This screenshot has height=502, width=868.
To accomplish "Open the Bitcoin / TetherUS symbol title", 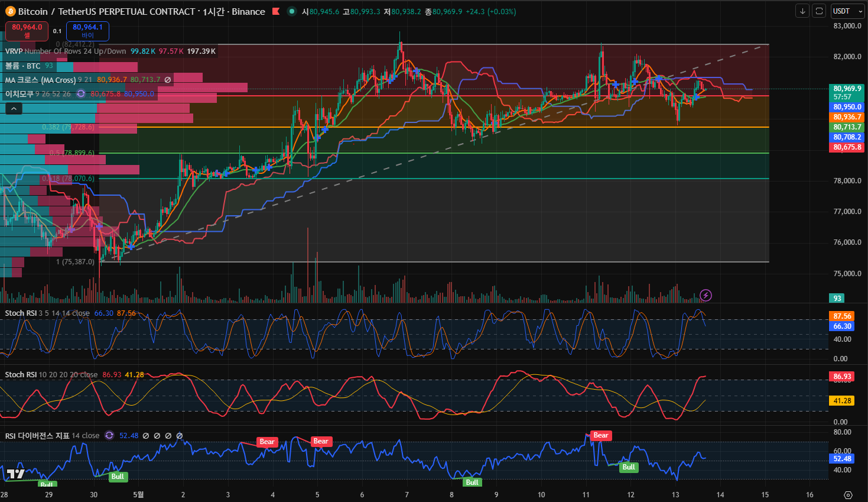I will pos(141,11).
